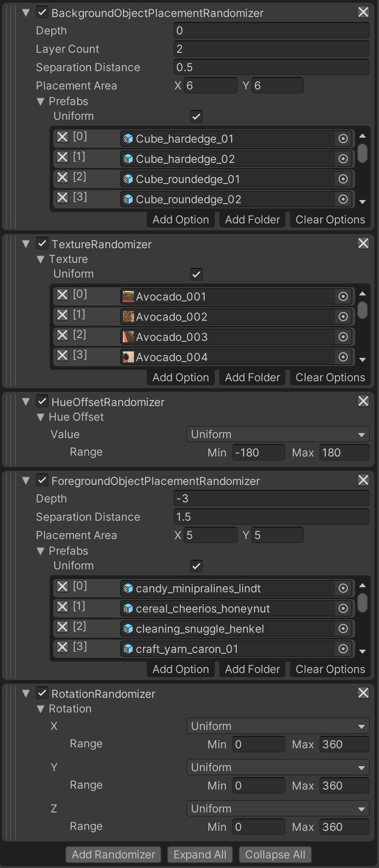This screenshot has width=379, height=868.
Task: Toggle the HueOffsetRandomizer enabled checkbox
Action: click(x=42, y=401)
